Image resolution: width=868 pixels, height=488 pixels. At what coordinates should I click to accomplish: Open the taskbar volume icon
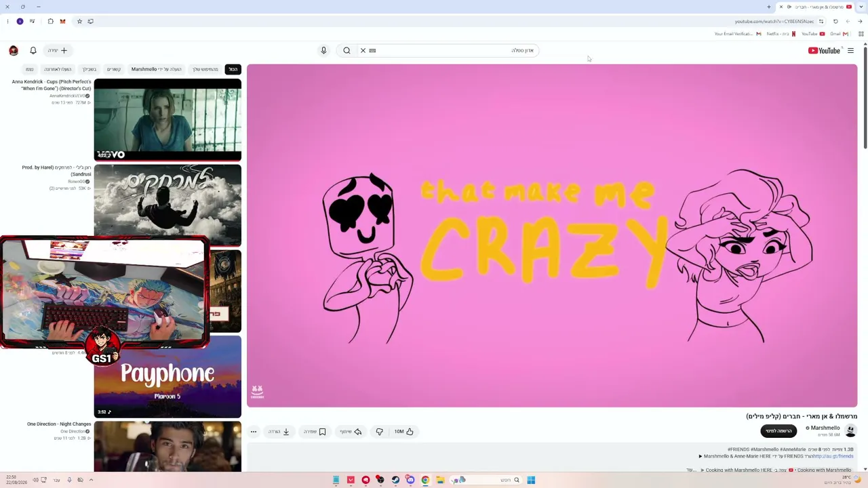tap(35, 480)
